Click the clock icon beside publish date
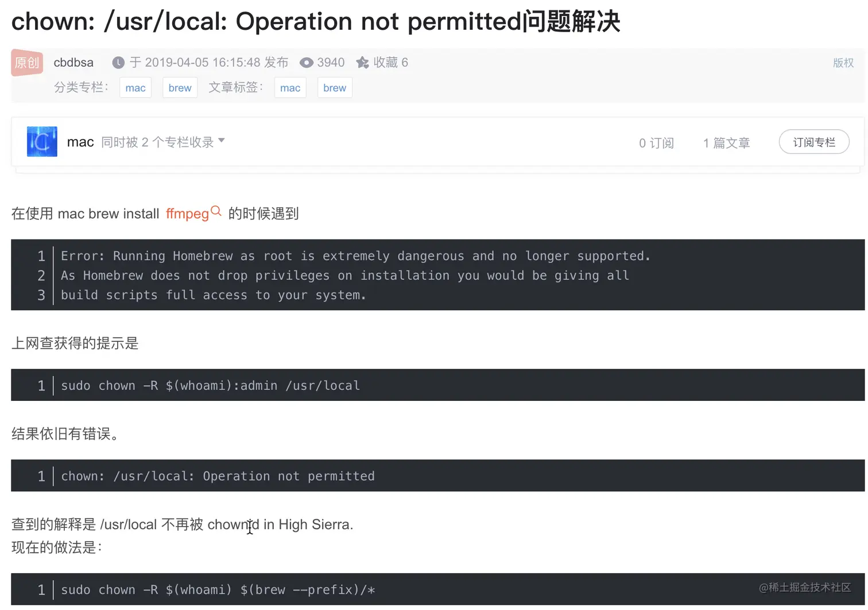 pos(118,63)
